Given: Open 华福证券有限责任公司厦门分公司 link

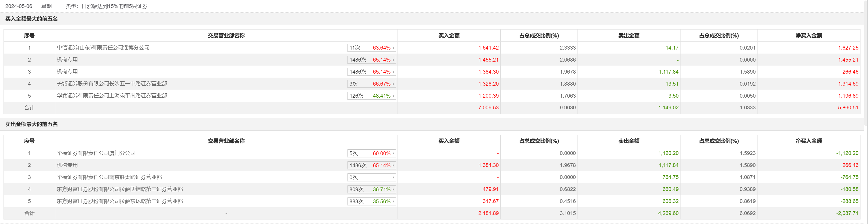Looking at the screenshot, I should [x=96, y=153].
